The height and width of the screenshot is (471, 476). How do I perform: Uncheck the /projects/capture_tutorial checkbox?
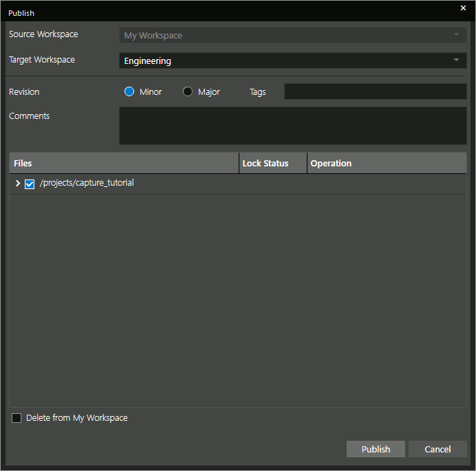pyautogui.click(x=30, y=184)
